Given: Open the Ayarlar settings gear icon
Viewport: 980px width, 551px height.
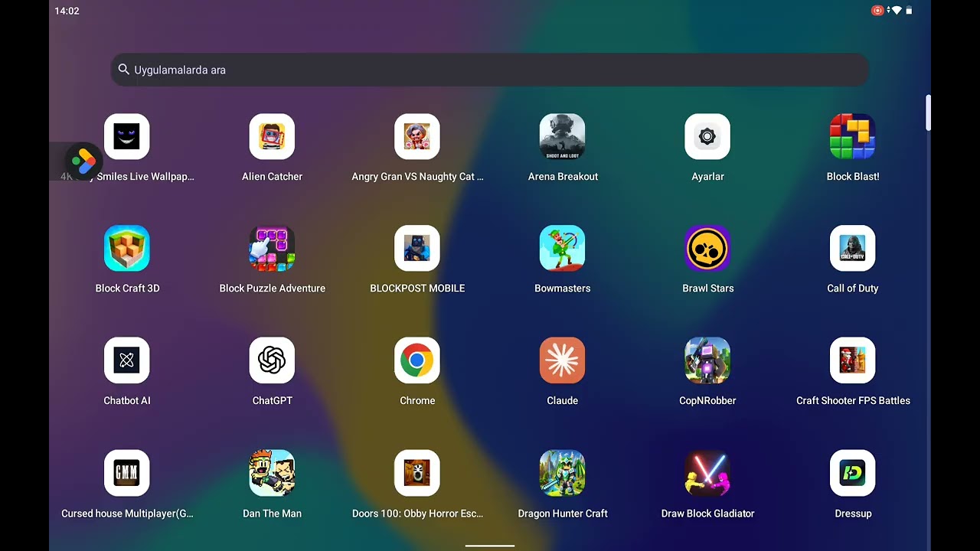Looking at the screenshot, I should (707, 137).
